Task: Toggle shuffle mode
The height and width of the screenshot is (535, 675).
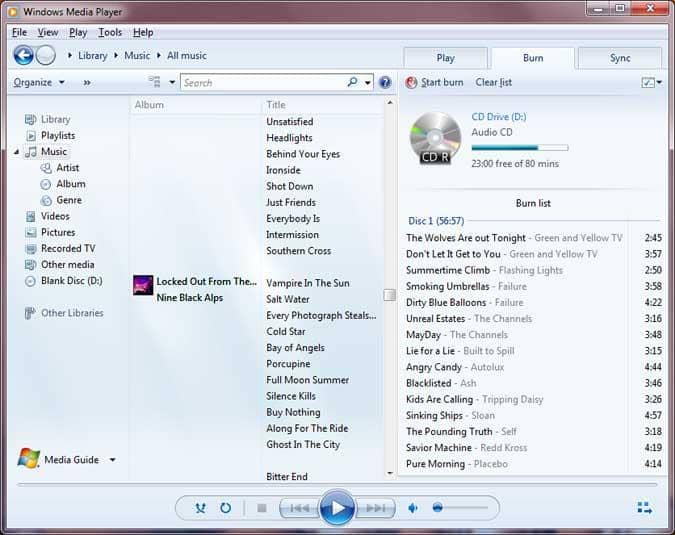Action: coord(200,508)
